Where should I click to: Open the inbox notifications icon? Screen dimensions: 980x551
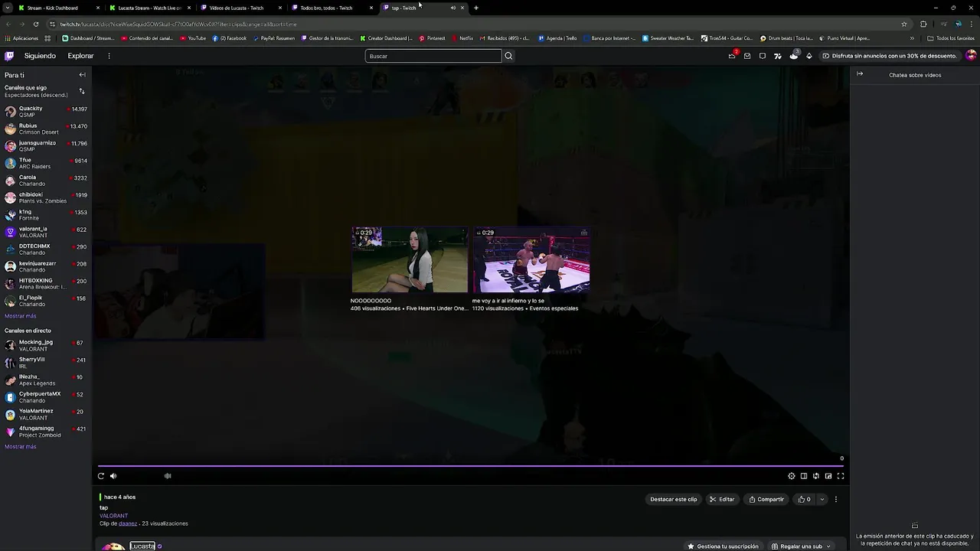click(x=747, y=56)
